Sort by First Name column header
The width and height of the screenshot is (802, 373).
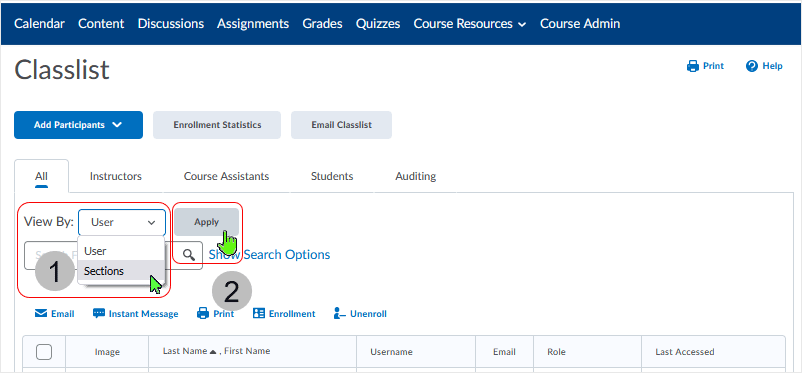pos(247,351)
